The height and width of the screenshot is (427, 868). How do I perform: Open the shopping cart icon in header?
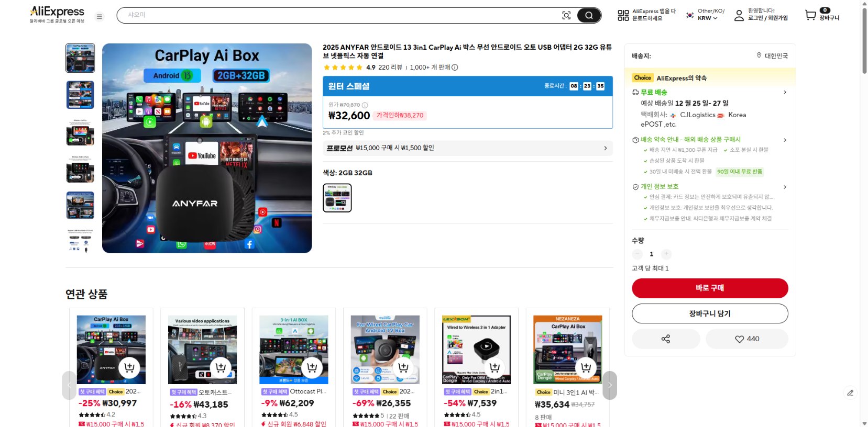click(x=810, y=15)
